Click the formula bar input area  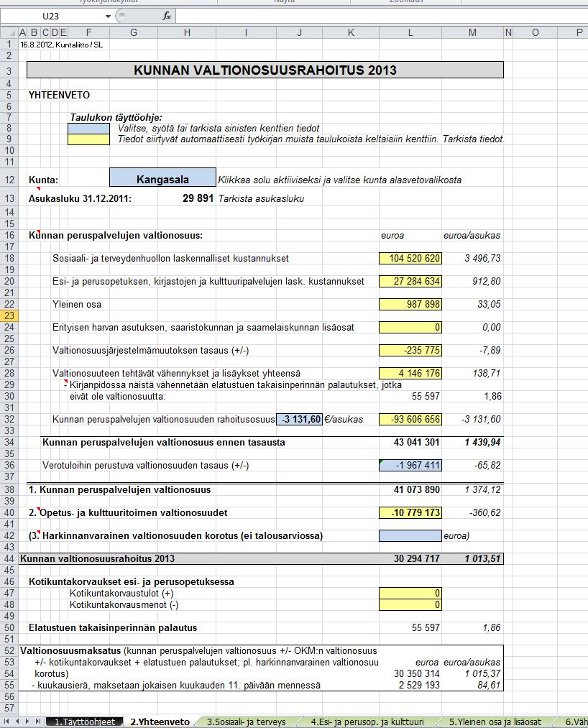pyautogui.click(x=382, y=17)
